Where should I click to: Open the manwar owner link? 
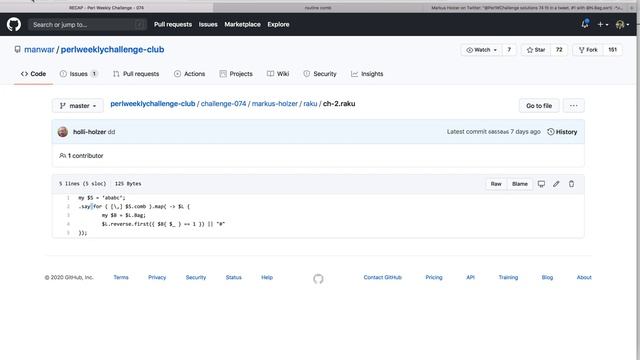(39, 49)
